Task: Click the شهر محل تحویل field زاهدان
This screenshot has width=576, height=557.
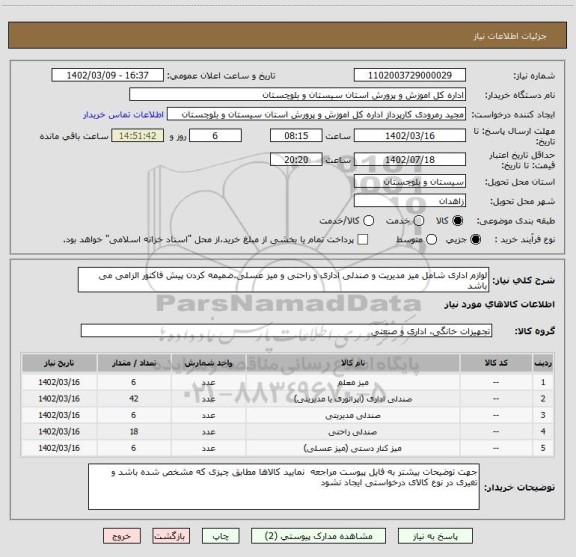Action: [x=410, y=201]
